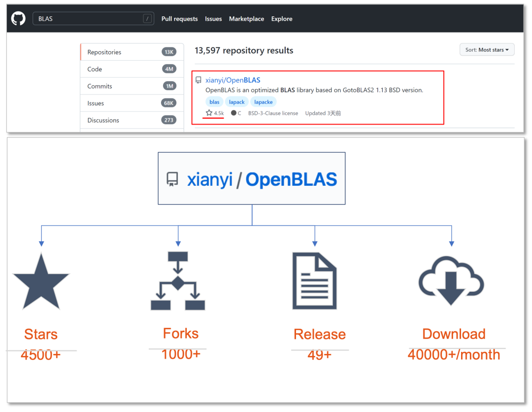Click the Release document icon
Image resolution: width=532 pixels, height=412 pixels.
[x=314, y=280]
